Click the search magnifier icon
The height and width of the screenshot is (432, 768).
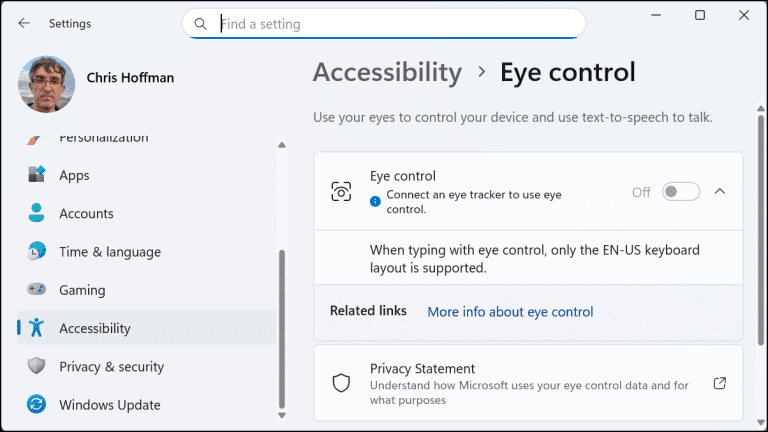click(201, 24)
